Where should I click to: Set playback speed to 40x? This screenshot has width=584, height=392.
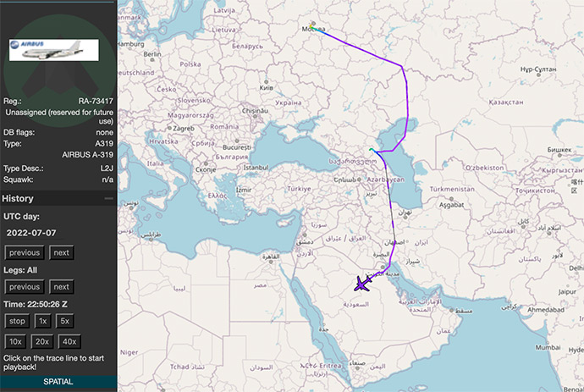[x=69, y=341]
